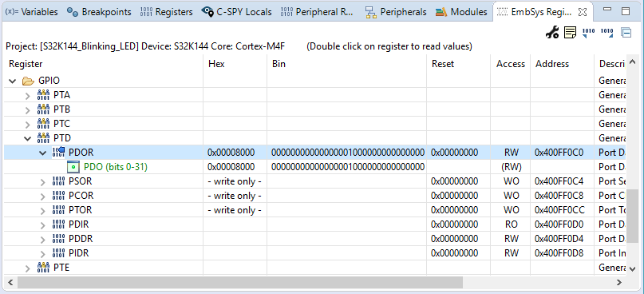Collapse the GPIO tree node
The width and height of the screenshot is (644, 294).
point(12,81)
